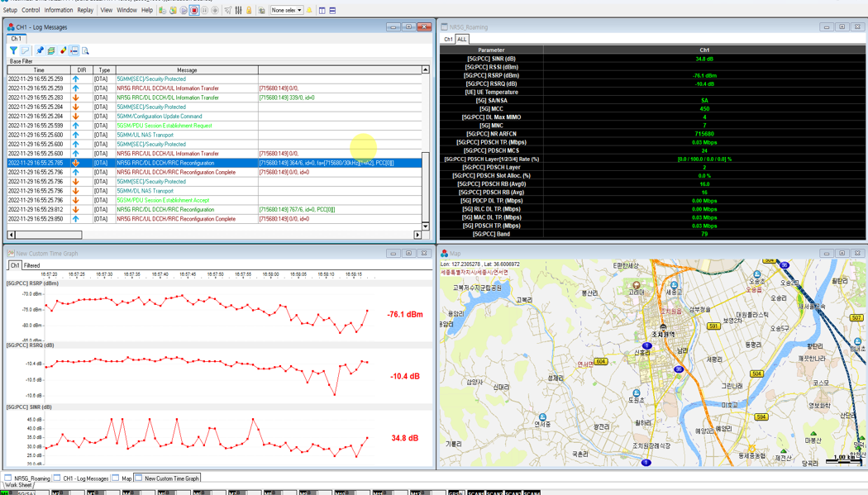The height and width of the screenshot is (495, 868).
Task: Select the Filtered tab in Time Graph
Action: (32, 266)
